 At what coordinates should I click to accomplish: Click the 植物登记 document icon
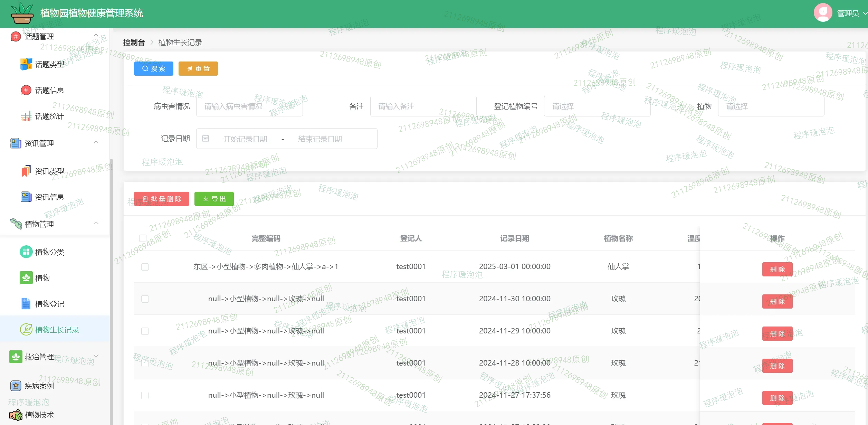click(26, 304)
